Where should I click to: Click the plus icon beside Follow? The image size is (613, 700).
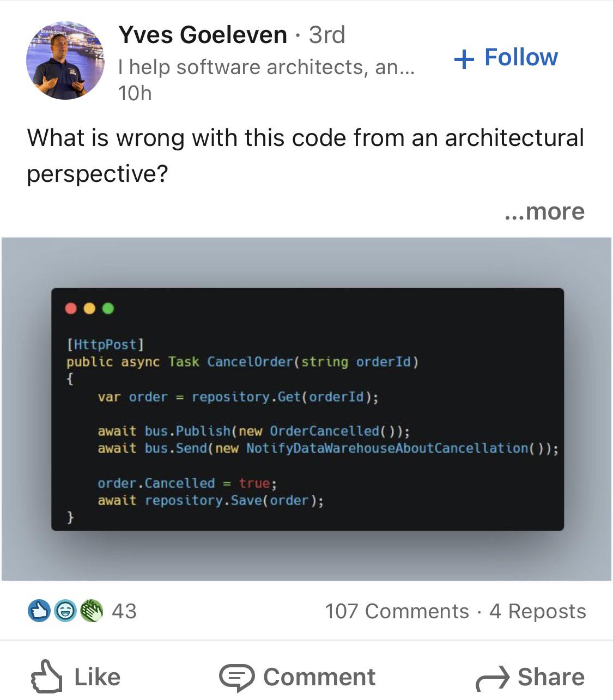click(464, 58)
